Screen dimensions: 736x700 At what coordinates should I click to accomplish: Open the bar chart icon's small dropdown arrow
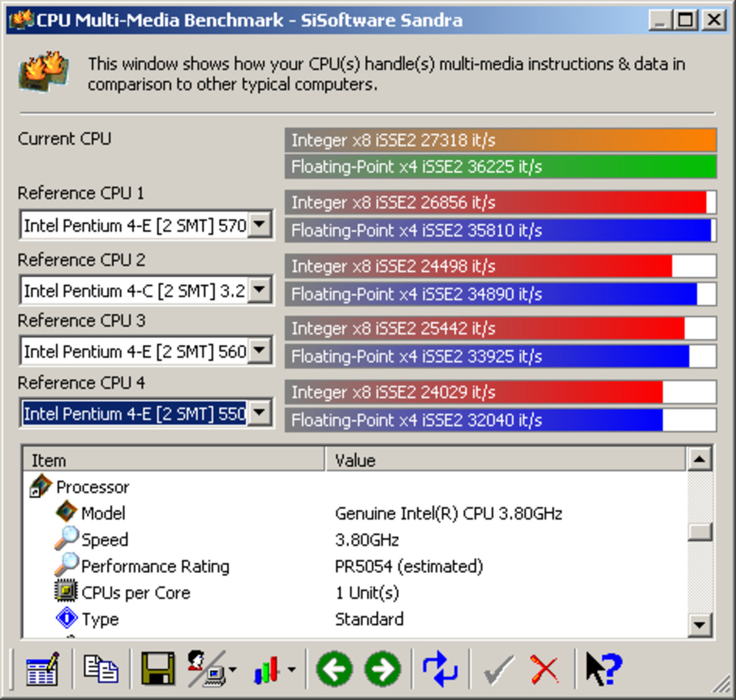tap(292, 670)
